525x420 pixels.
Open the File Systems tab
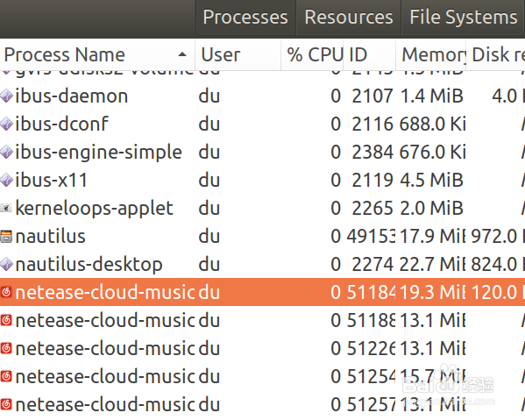pyautogui.click(x=463, y=17)
